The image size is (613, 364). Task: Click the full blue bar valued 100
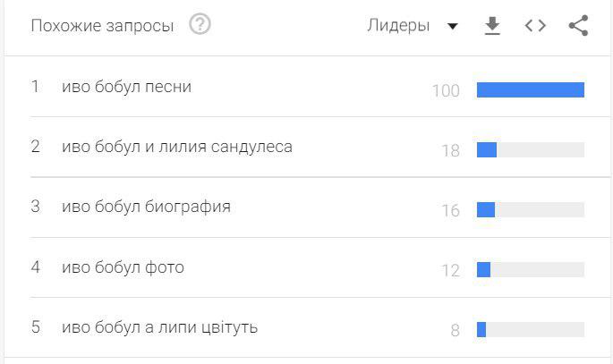tap(530, 89)
